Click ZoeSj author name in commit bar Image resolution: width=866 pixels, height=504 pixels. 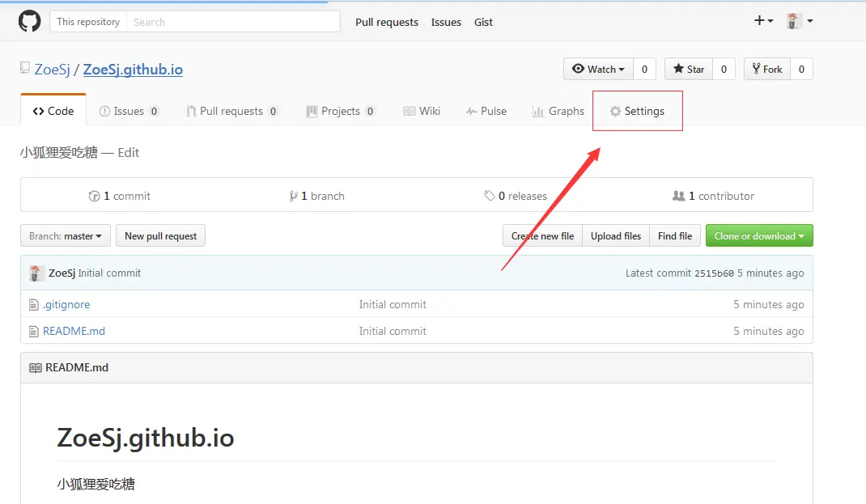coord(62,273)
